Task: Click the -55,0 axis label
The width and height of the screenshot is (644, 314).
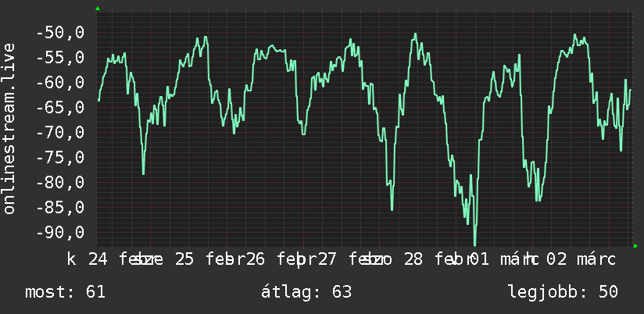Action: point(60,58)
